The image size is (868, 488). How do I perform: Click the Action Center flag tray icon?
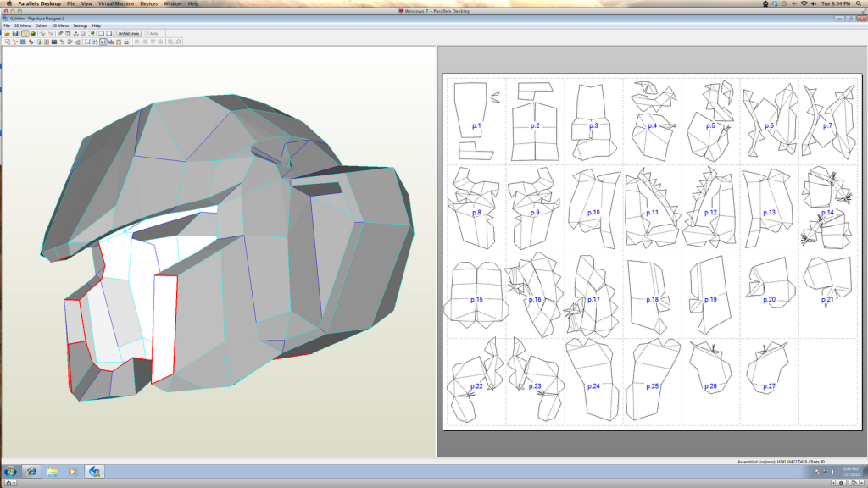pos(818,472)
